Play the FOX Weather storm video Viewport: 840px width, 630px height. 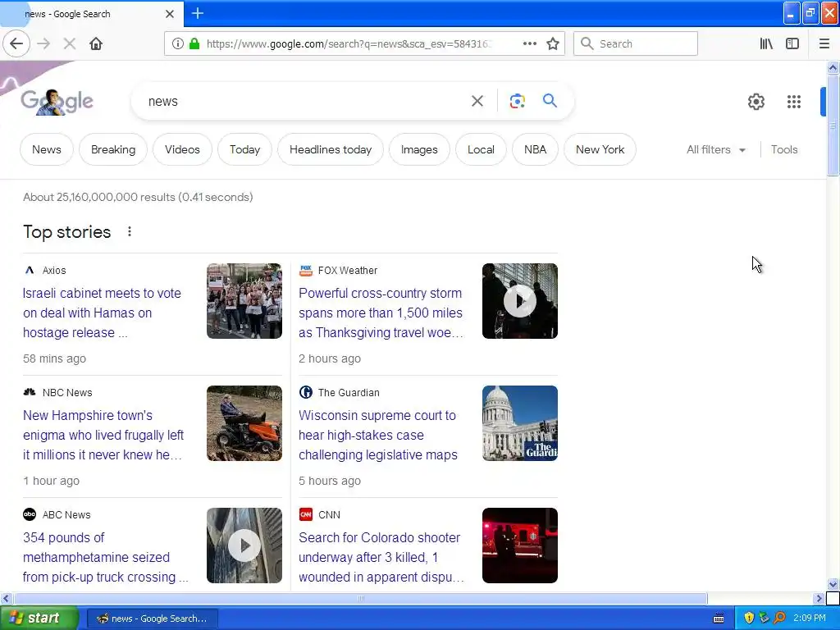click(x=519, y=300)
